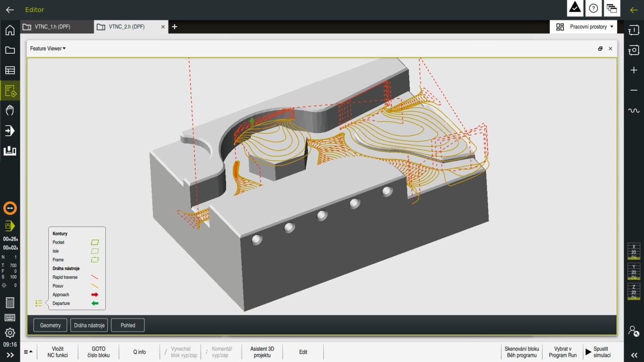This screenshot has height=362, width=644.
Task: Open the help question mark icon
Action: point(593,8)
